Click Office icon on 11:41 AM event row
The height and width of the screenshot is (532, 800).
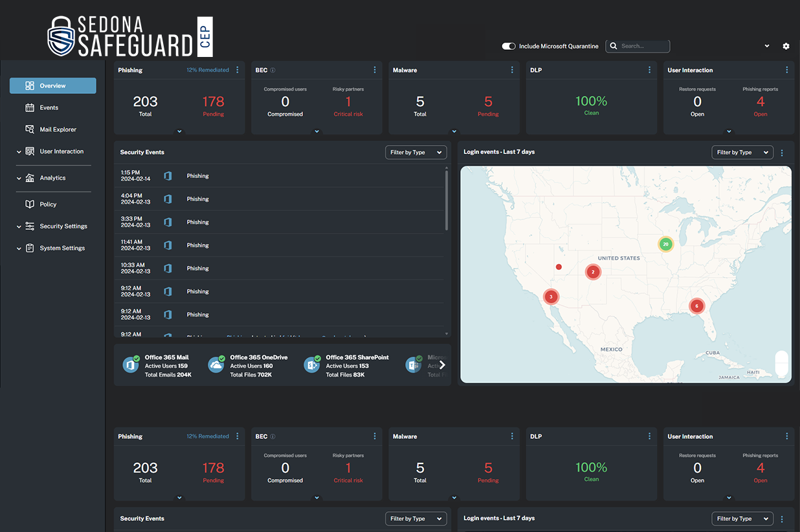click(168, 245)
